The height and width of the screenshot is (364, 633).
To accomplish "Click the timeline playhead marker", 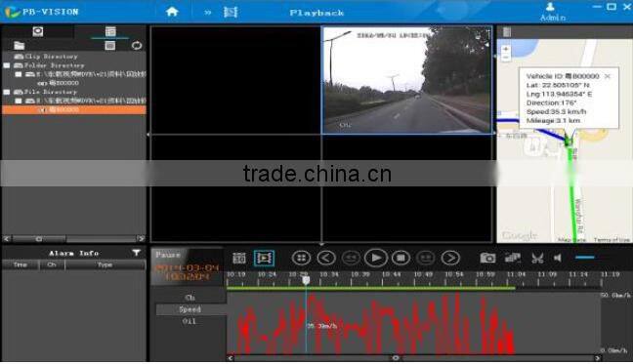I will point(306,280).
